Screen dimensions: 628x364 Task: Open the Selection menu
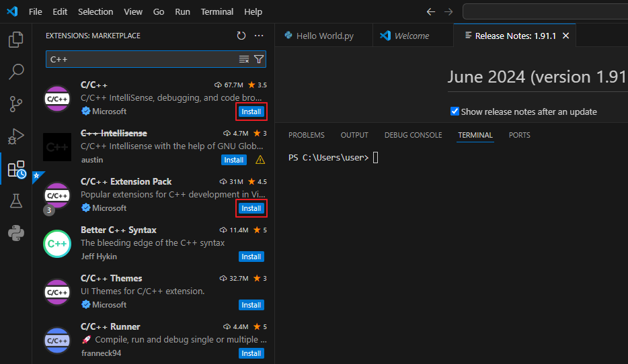click(95, 11)
